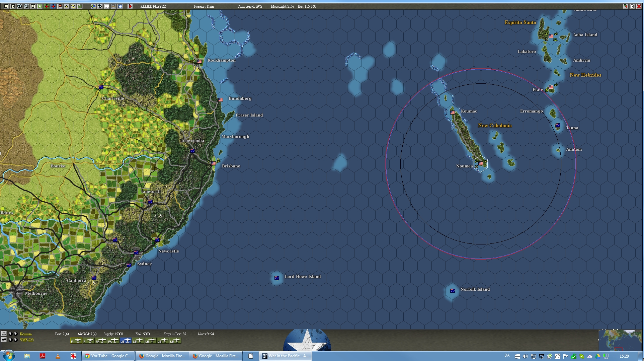Click the Google Drive tray icon
Viewport: 644px width, 361px height.
click(x=598, y=356)
